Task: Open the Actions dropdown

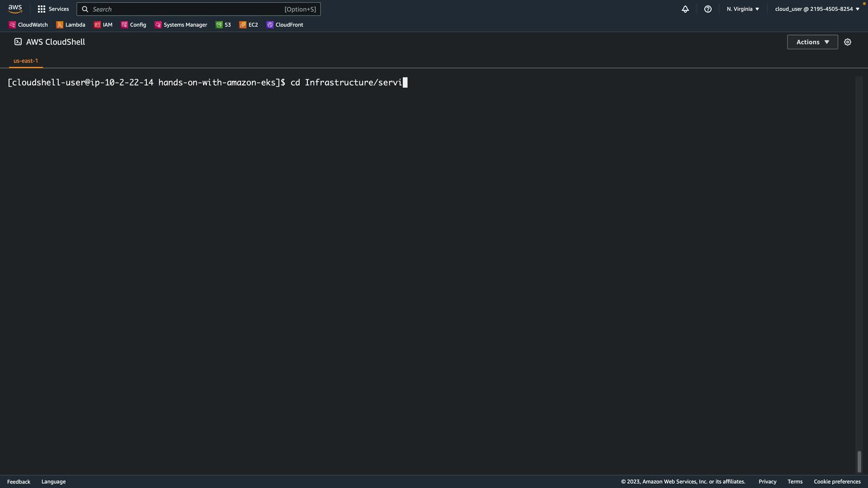Action: point(812,42)
